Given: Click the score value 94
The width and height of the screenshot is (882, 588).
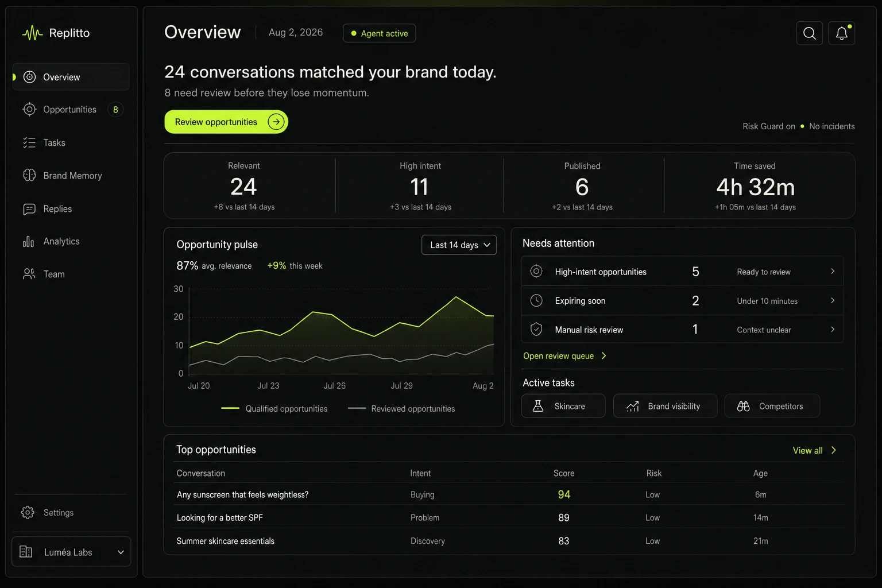Looking at the screenshot, I should [x=564, y=494].
